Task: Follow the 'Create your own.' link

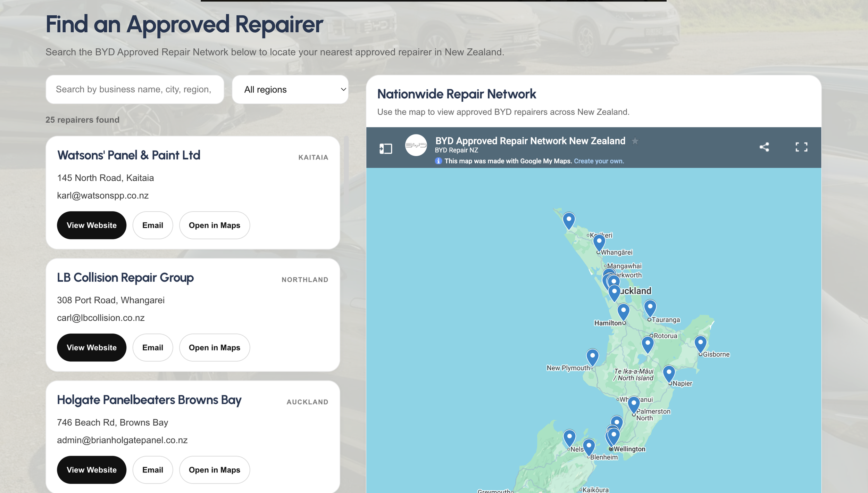Action: tap(599, 161)
